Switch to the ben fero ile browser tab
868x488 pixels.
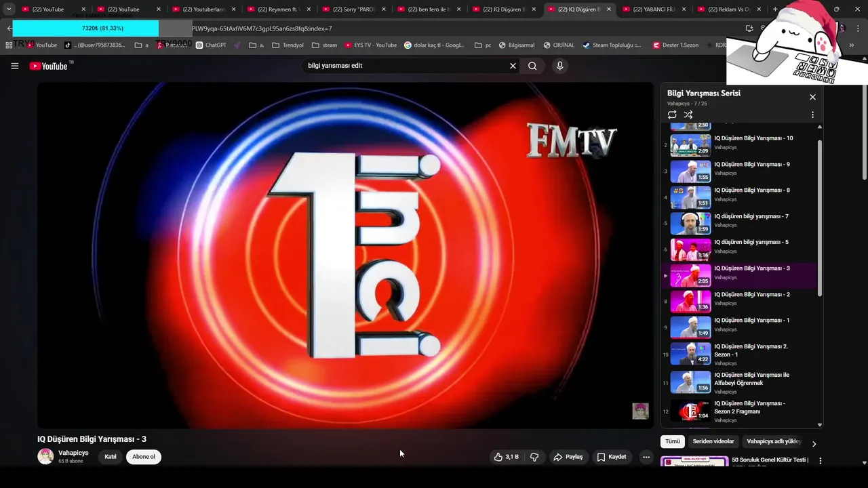429,9
